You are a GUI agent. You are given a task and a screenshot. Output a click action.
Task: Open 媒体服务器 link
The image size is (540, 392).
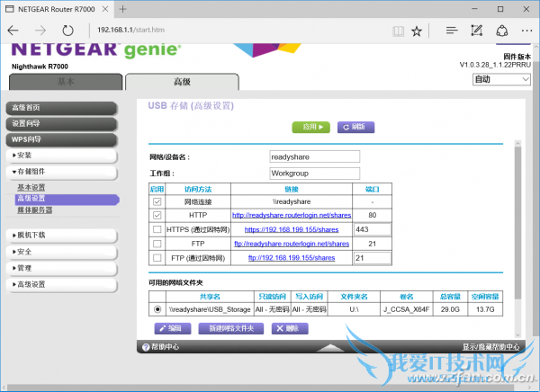[35, 210]
